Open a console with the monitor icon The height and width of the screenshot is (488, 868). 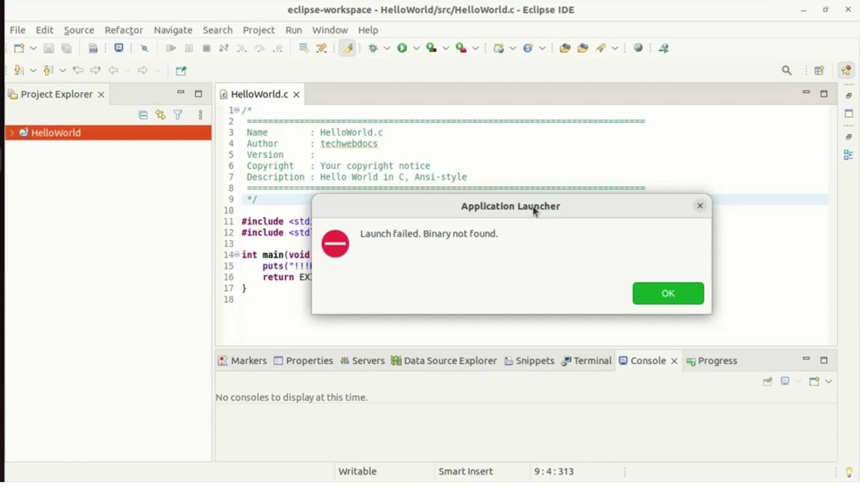tap(119, 48)
